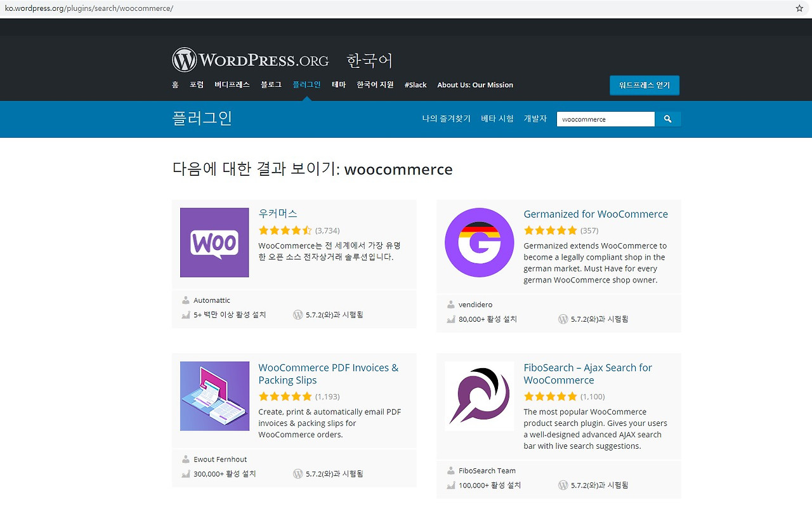Viewport: 812px width, 509px height.
Task: Open the 버디프레스 menu item
Action: pyautogui.click(x=232, y=84)
